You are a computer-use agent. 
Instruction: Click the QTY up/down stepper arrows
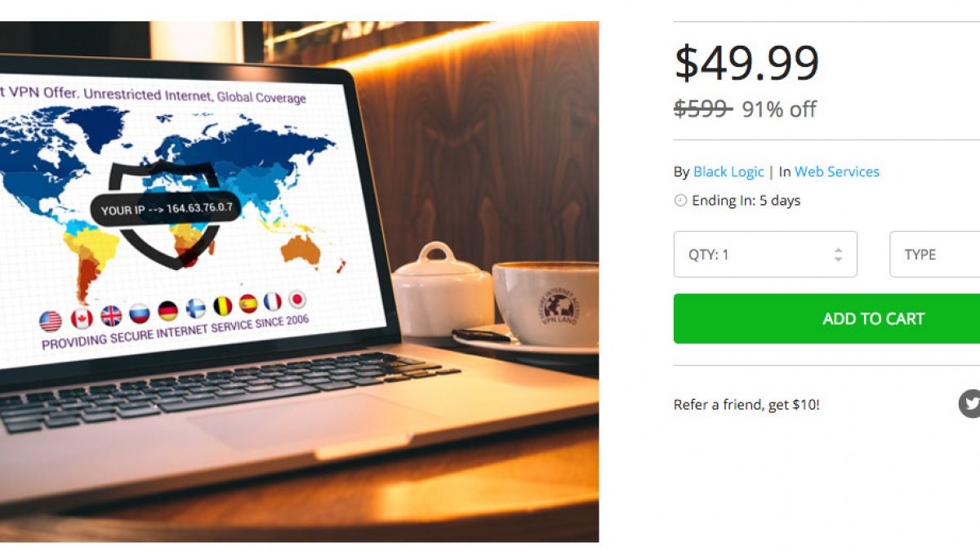coord(838,255)
